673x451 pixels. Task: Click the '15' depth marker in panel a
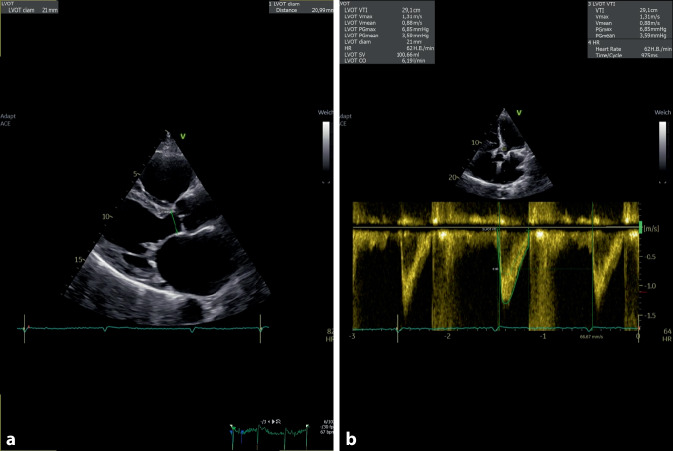78,260
